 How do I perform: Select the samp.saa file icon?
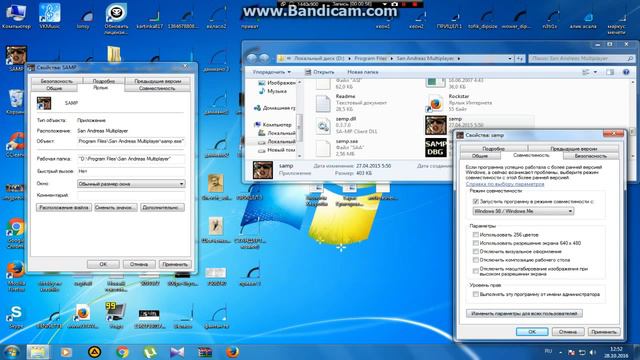click(x=323, y=148)
